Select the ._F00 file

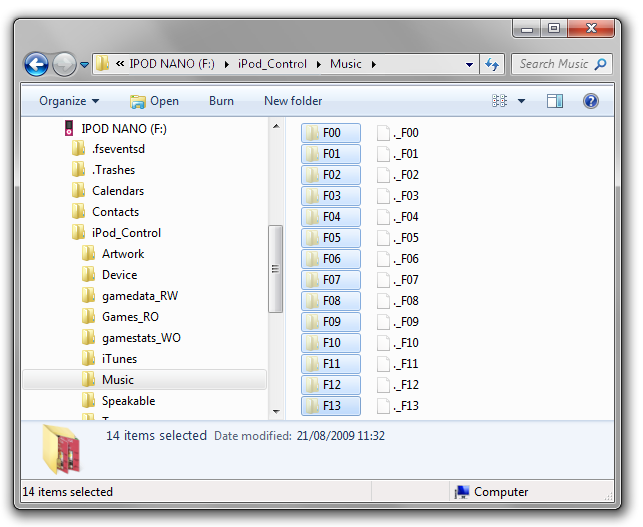tap(398, 133)
